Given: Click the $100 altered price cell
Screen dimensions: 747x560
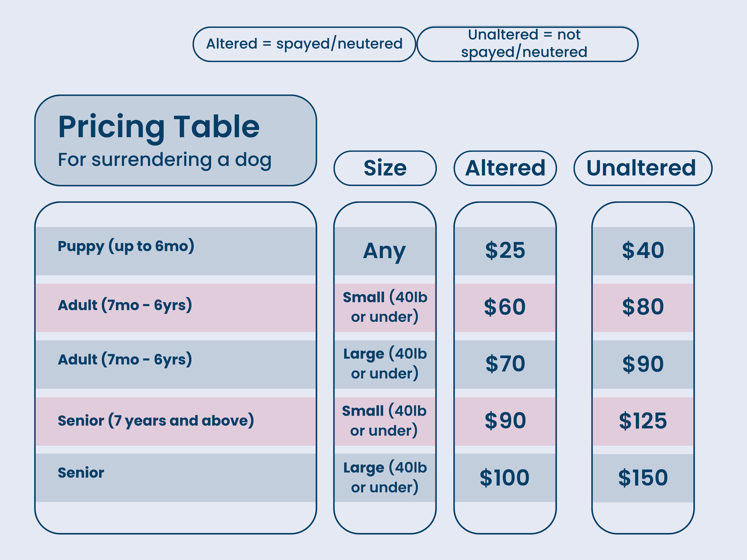Looking at the screenshot, I should (x=505, y=478).
